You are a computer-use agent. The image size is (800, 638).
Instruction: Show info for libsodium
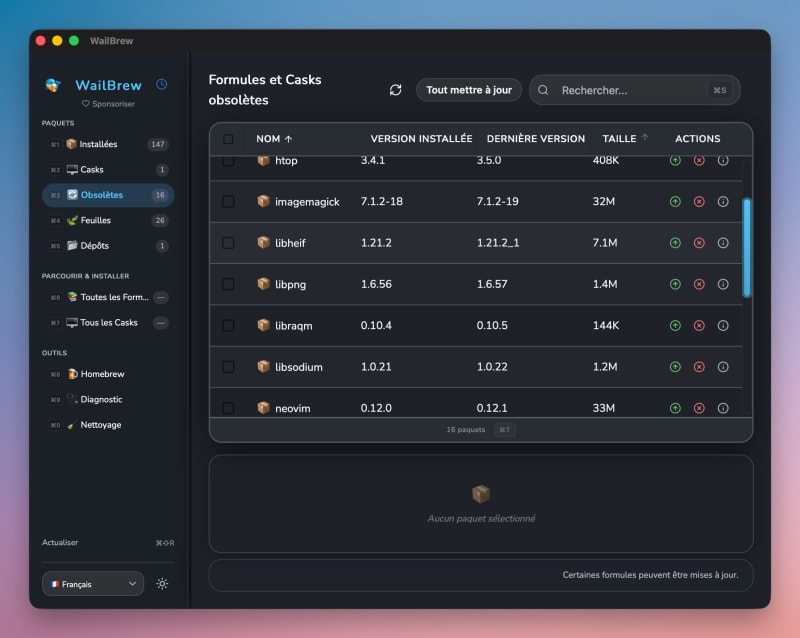pos(723,367)
